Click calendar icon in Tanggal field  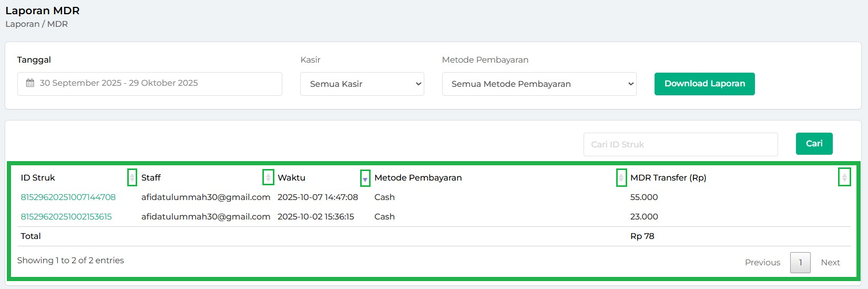[30, 83]
